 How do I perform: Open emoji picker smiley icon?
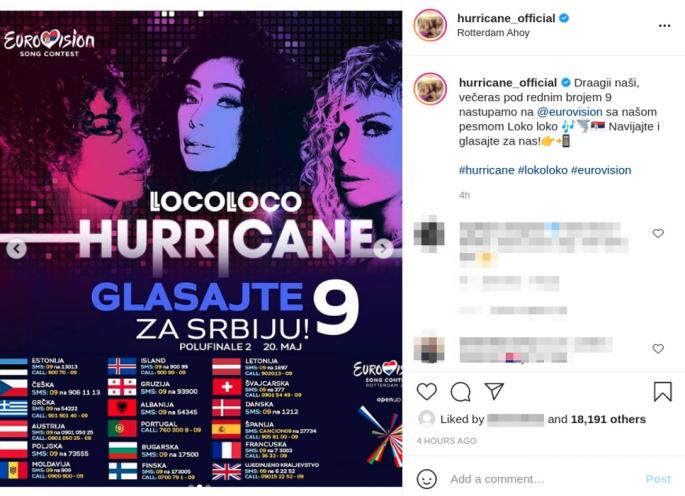[x=426, y=479]
